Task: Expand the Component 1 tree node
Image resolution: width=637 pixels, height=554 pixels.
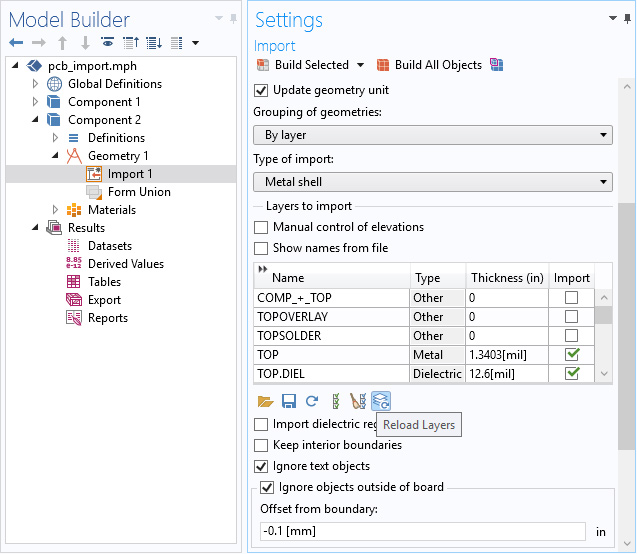Action: (x=37, y=102)
